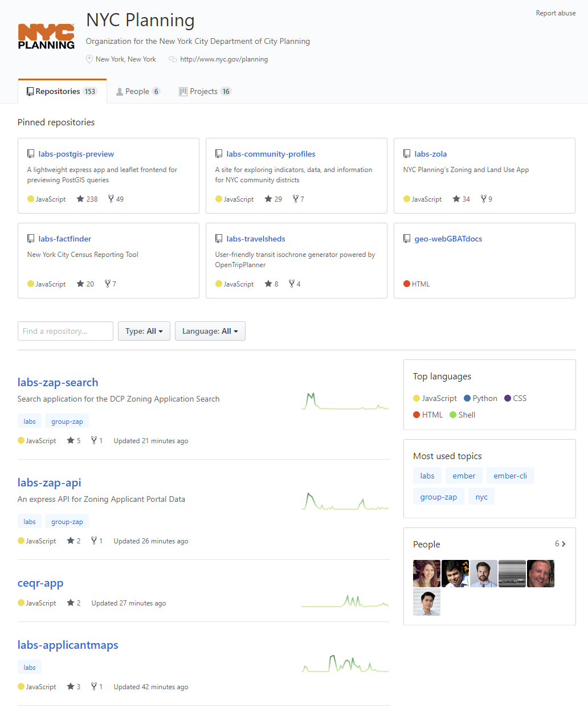Click the ceqr-app activity graph
588x716 pixels.
345,600
